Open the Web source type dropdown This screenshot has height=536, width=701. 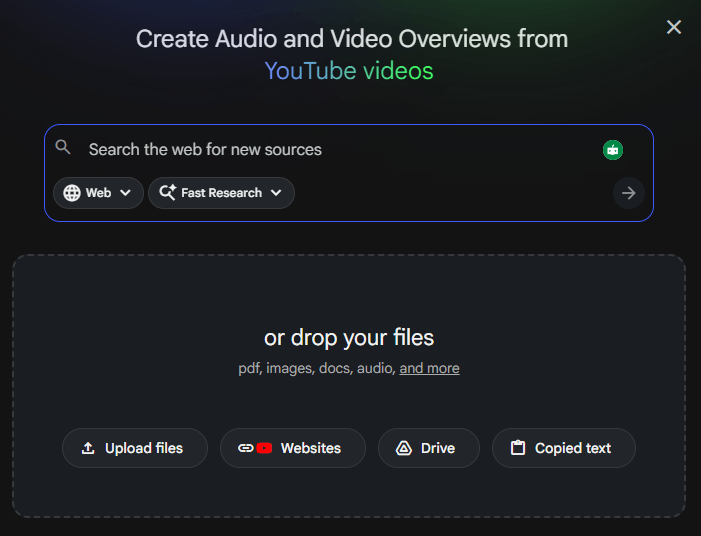98,193
